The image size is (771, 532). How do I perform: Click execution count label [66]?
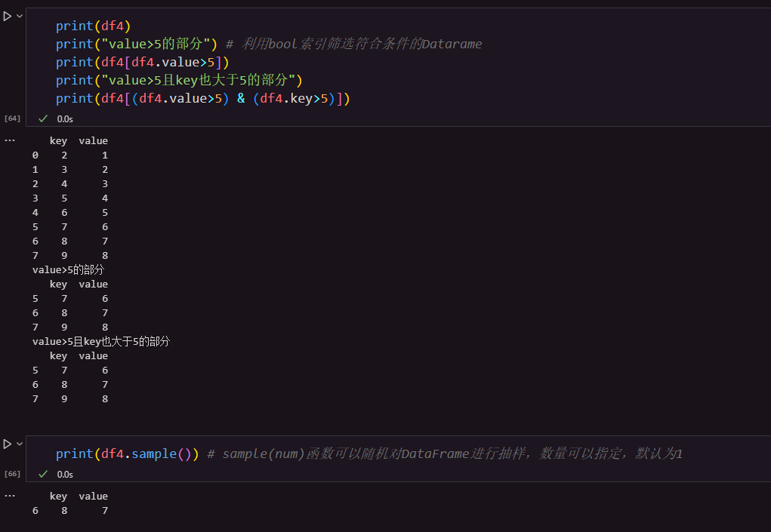pos(12,474)
